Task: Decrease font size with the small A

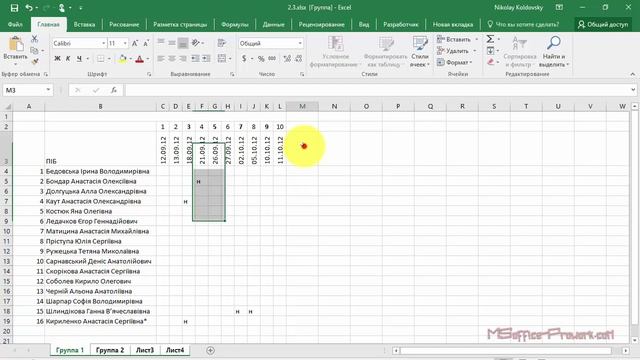Action: tap(146, 43)
